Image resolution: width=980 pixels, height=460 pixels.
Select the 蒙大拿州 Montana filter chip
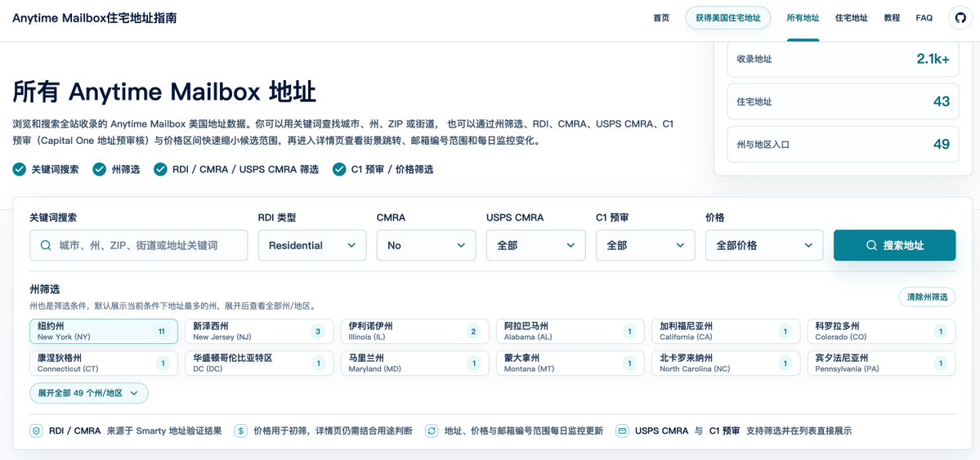click(x=571, y=363)
